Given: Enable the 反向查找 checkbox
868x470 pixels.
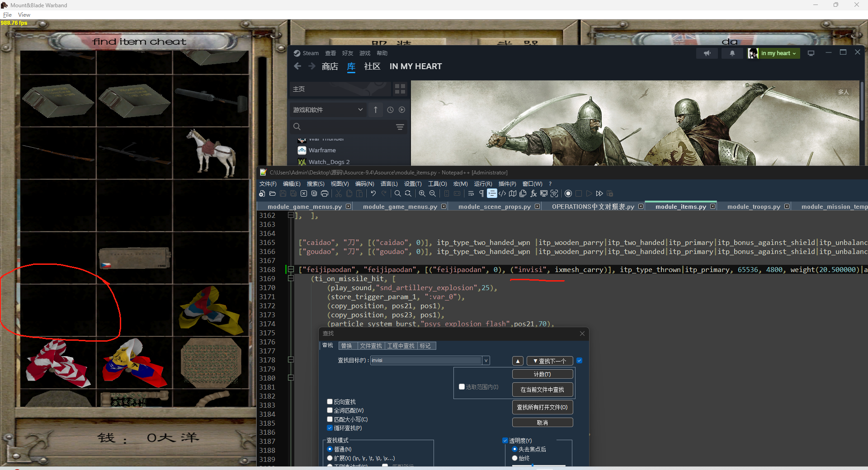Looking at the screenshot, I should (x=330, y=401).
